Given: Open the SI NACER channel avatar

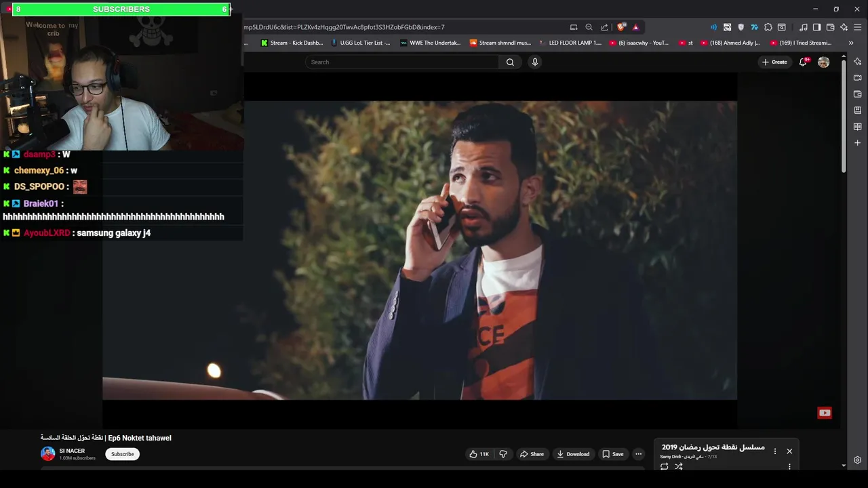Looking at the screenshot, I should point(47,454).
